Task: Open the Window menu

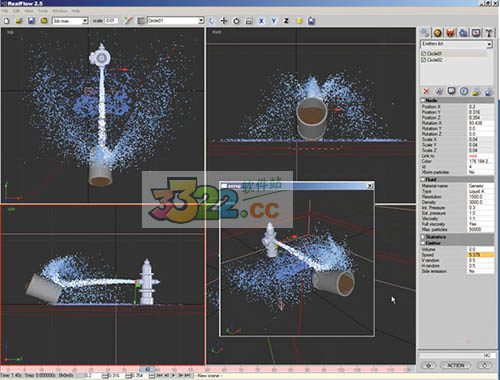Action: tap(60, 11)
